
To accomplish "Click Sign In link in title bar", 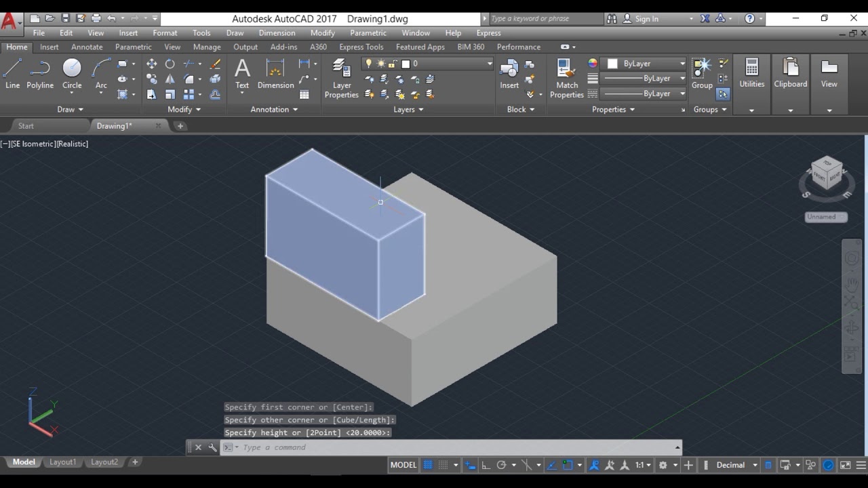I will click(647, 19).
